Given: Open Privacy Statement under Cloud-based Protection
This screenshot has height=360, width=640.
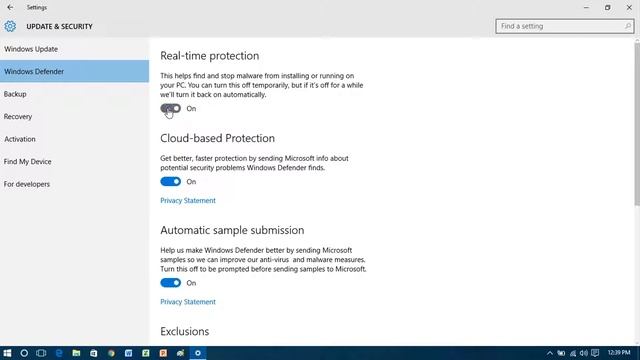Looking at the screenshot, I should click(188, 200).
